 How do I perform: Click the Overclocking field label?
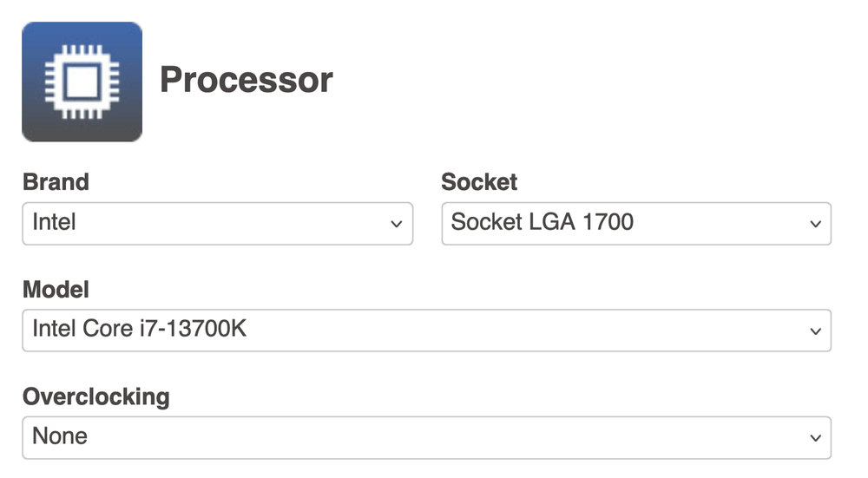(95, 396)
